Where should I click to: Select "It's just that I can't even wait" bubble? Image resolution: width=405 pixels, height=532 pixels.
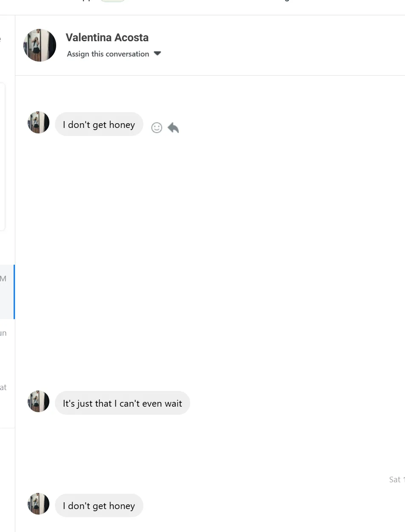click(123, 403)
